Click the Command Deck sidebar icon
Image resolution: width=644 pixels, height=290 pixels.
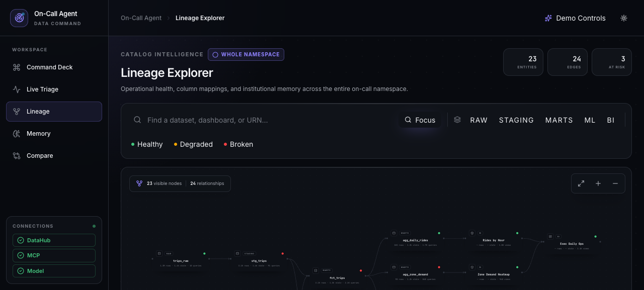point(17,67)
